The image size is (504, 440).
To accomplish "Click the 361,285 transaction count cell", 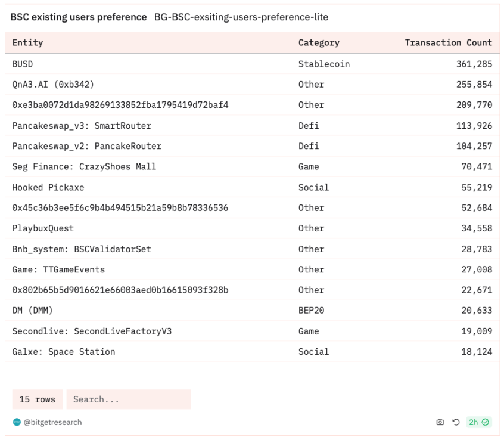I will (474, 64).
